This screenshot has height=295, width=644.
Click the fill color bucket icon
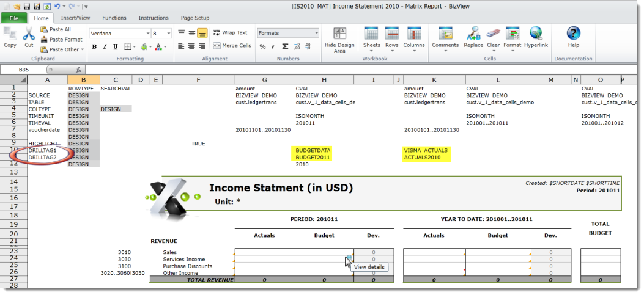[144, 47]
